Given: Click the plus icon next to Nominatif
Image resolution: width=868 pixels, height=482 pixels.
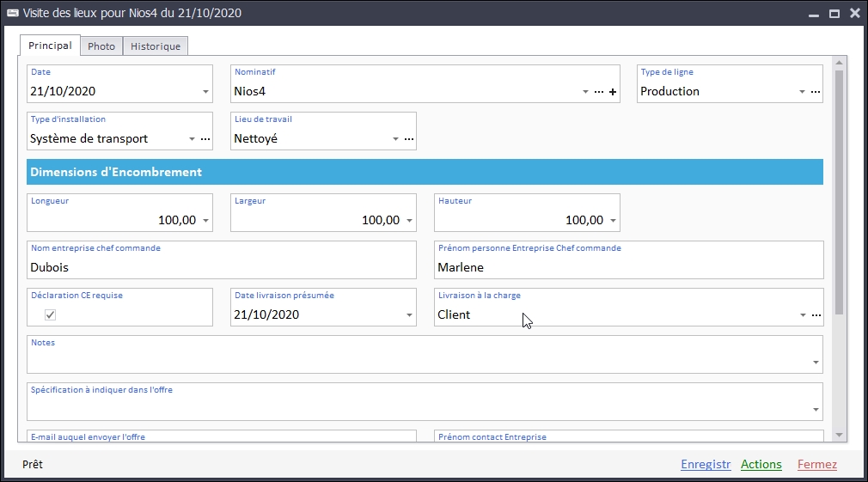Looking at the screenshot, I should 613,92.
